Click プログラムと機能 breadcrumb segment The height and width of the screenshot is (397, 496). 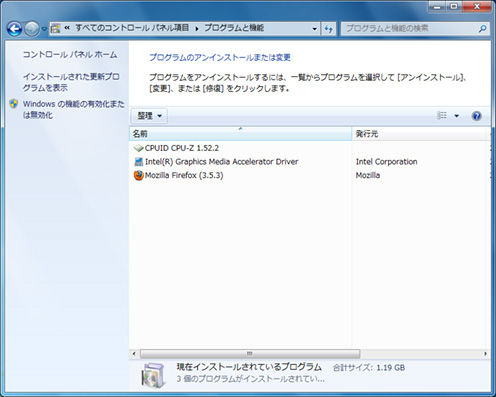pyautogui.click(x=234, y=28)
